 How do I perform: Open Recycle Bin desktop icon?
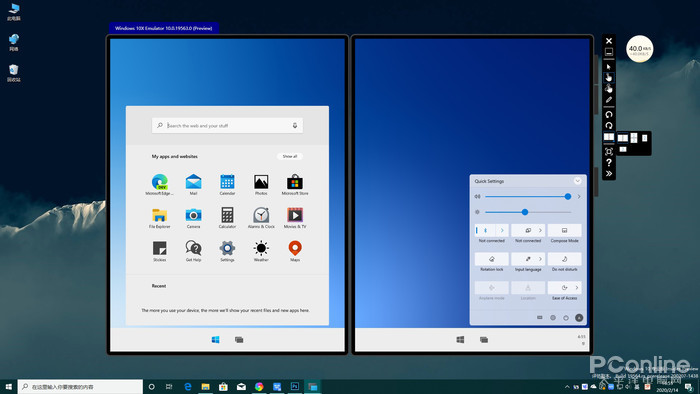[13, 73]
